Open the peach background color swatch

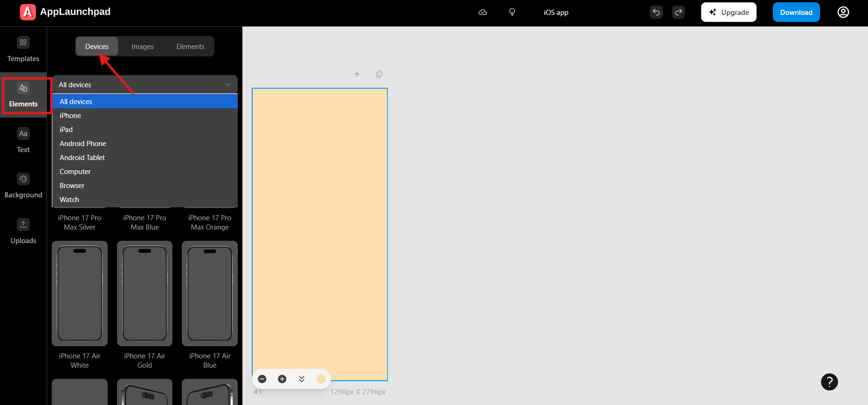point(321,379)
